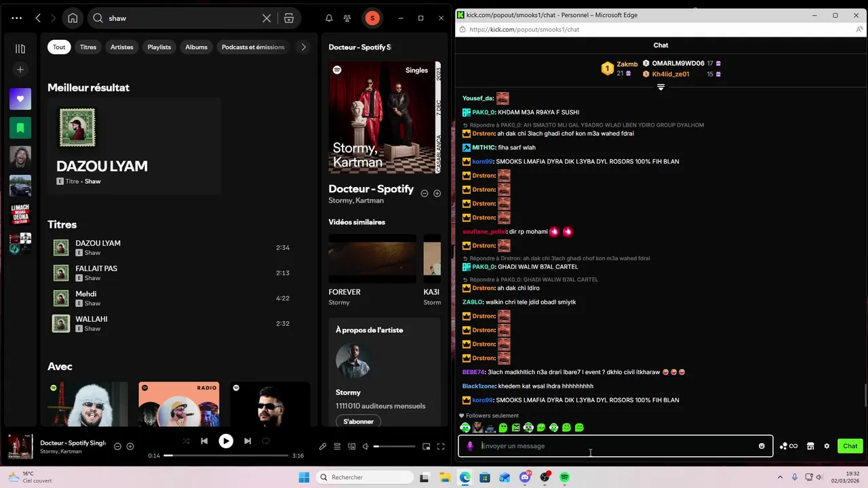Image resolution: width=868 pixels, height=488 pixels.
Task: Go back in Spotify navigation
Action: (38, 18)
